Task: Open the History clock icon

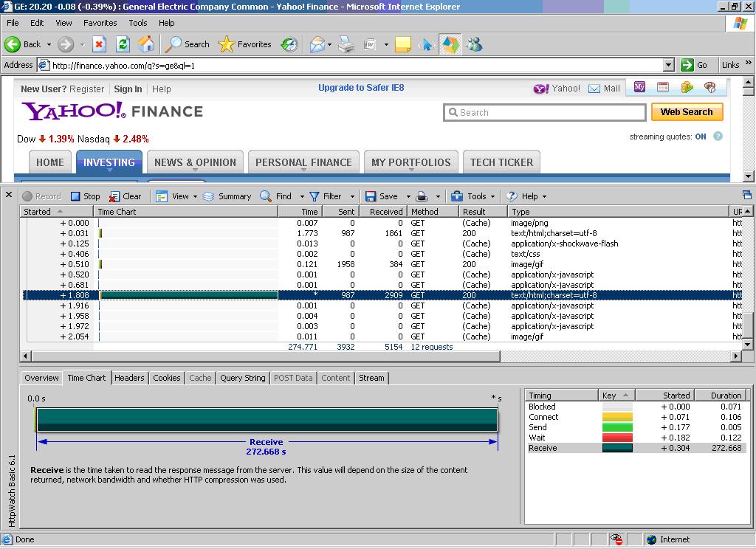Action: click(x=289, y=44)
